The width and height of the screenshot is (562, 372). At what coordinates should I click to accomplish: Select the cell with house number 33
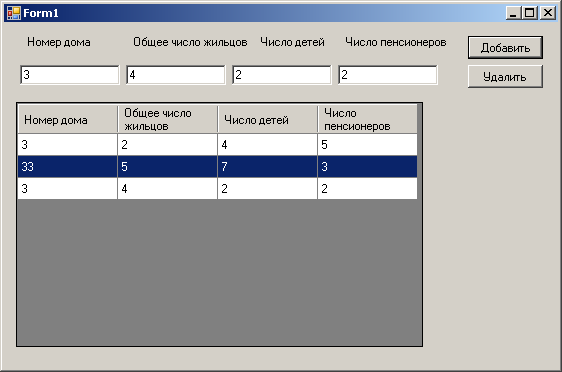[67, 167]
